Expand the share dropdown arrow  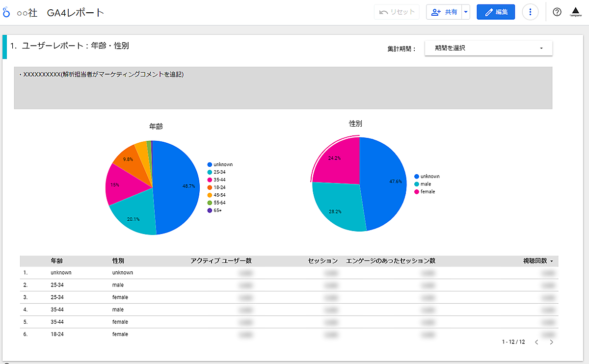pos(466,12)
